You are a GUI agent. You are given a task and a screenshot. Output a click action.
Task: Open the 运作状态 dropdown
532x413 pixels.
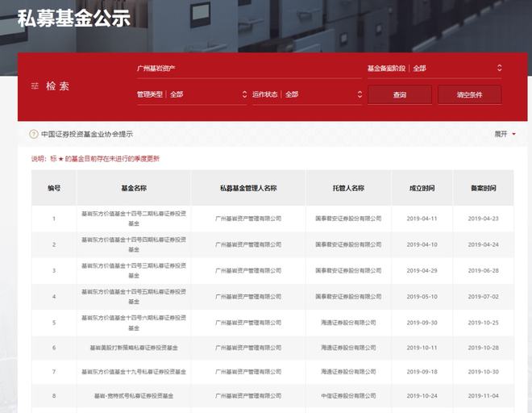pyautogui.click(x=307, y=94)
